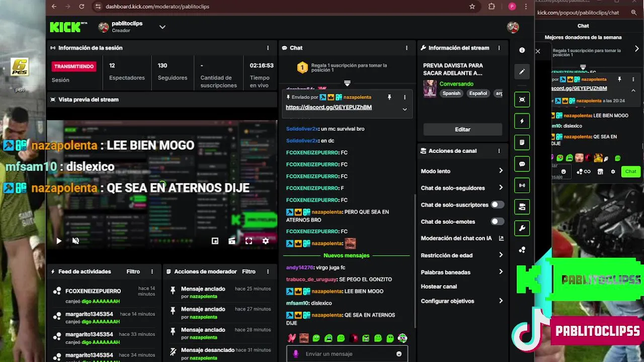This screenshot has width=644, height=362.
Task: Toggle moderator actions note icon in sidebar
Action: [522, 143]
